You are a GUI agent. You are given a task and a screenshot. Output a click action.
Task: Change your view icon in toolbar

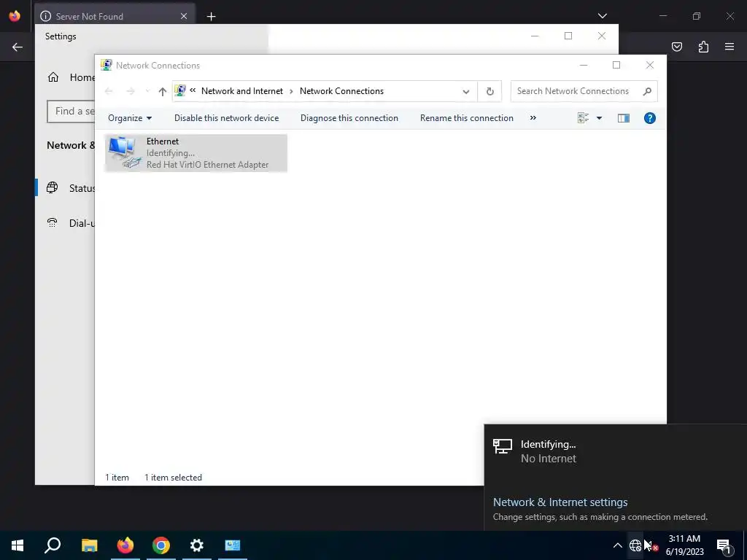[583, 118]
